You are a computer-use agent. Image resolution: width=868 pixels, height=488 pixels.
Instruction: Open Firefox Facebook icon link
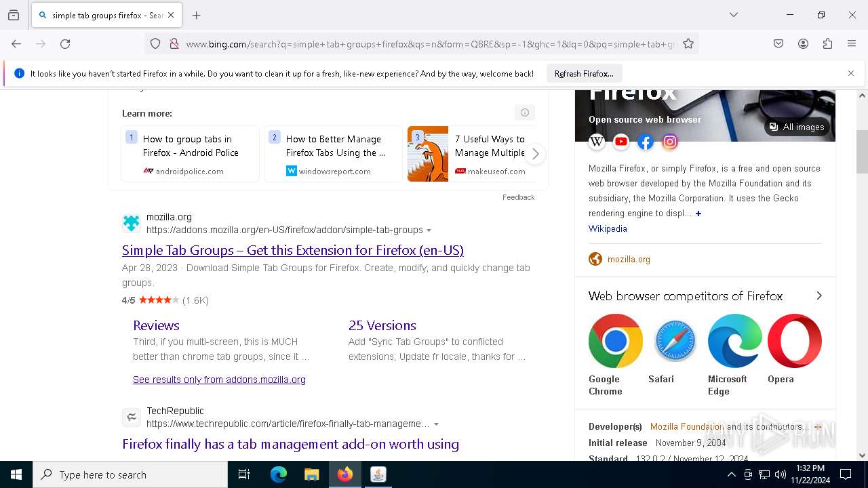(646, 142)
